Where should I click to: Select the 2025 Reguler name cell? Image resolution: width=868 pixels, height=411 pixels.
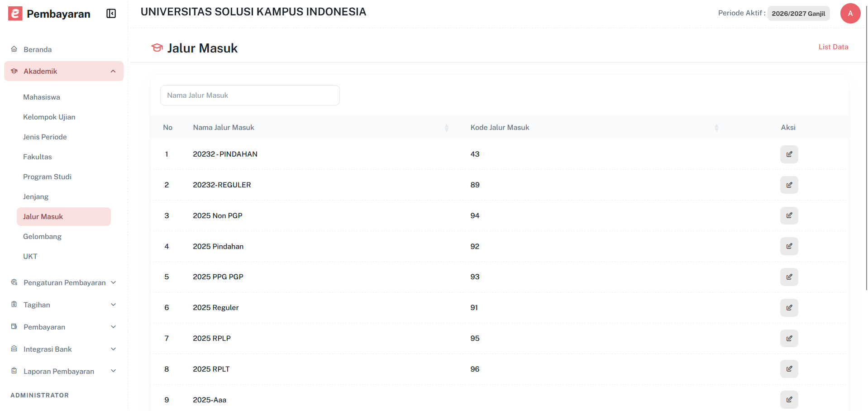[216, 308]
